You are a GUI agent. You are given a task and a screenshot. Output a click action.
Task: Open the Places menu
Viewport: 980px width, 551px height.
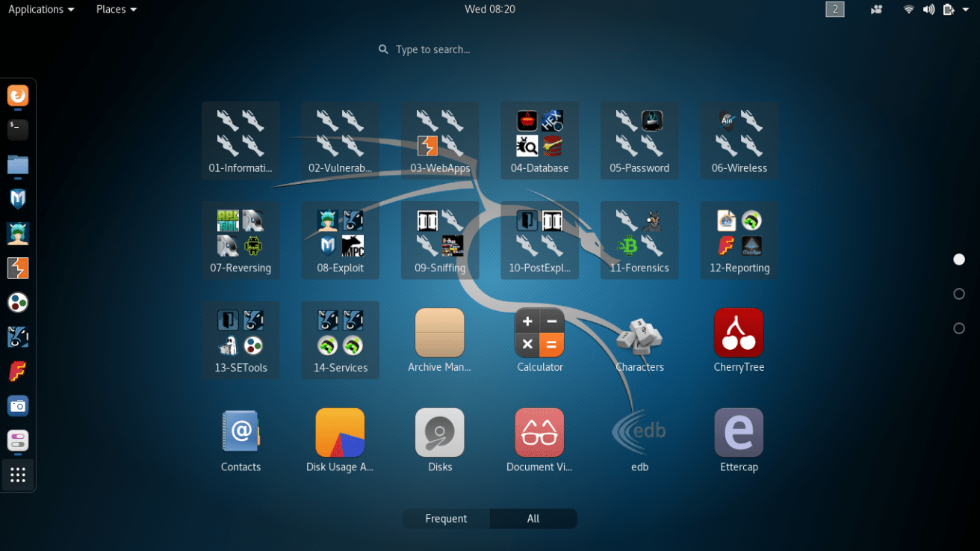116,9
